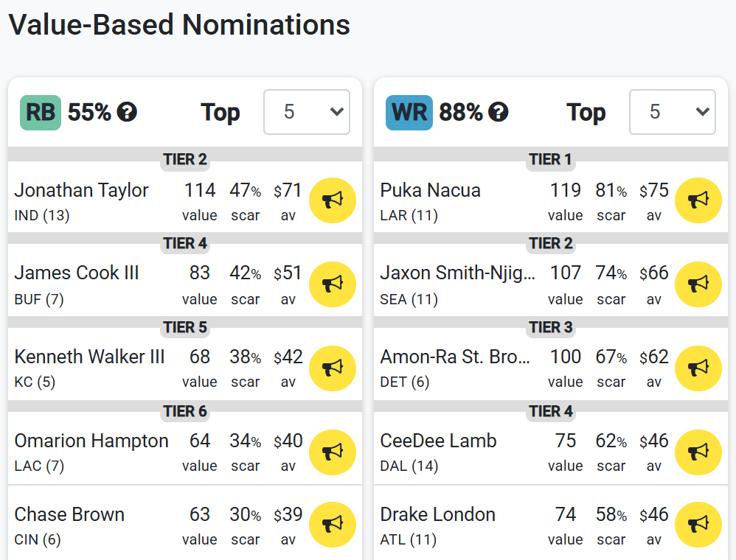Image resolution: width=736 pixels, height=560 pixels.
Task: Open help icon next to RB 55%
Action: pos(127,112)
